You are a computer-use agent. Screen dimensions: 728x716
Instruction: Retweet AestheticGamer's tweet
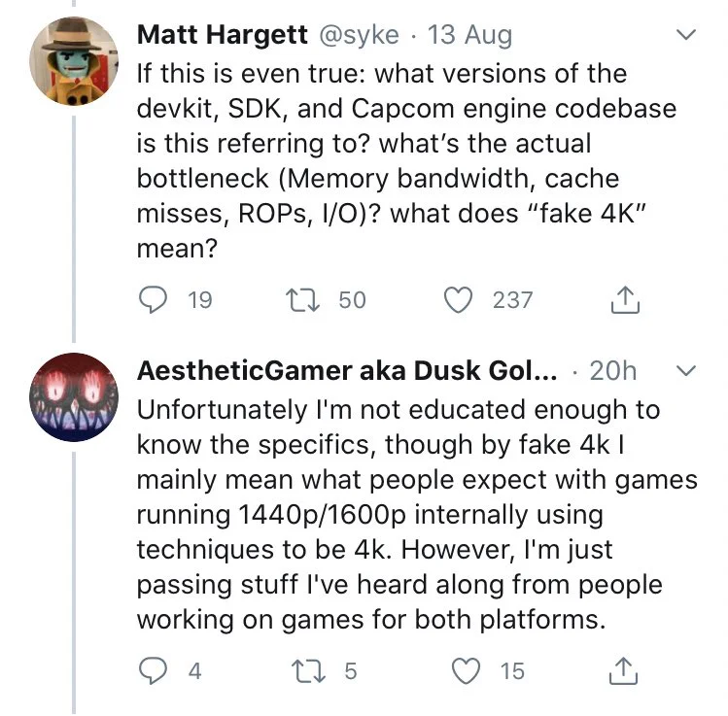coord(308,671)
